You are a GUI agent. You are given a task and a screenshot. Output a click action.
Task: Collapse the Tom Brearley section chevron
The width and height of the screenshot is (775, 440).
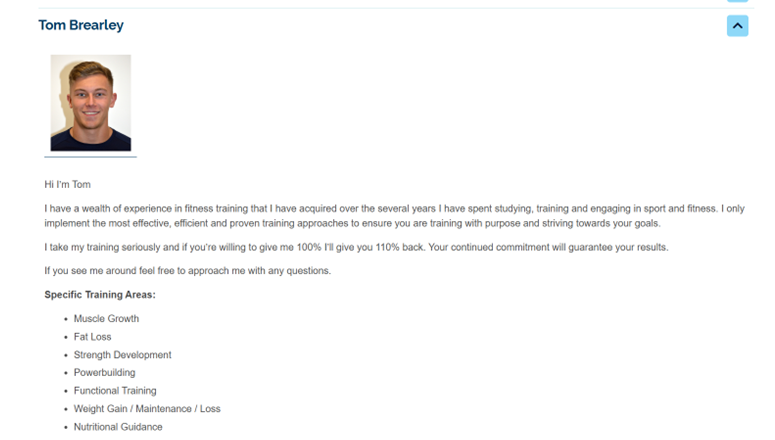click(737, 25)
